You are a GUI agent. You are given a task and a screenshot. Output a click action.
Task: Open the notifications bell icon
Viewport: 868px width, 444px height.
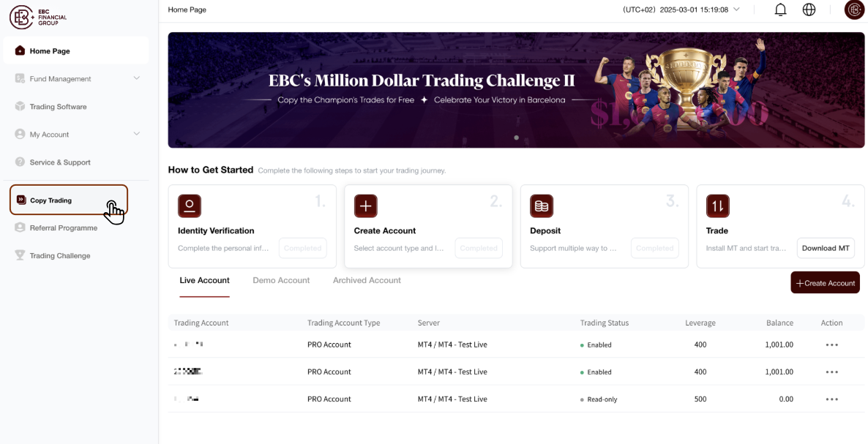pos(780,10)
